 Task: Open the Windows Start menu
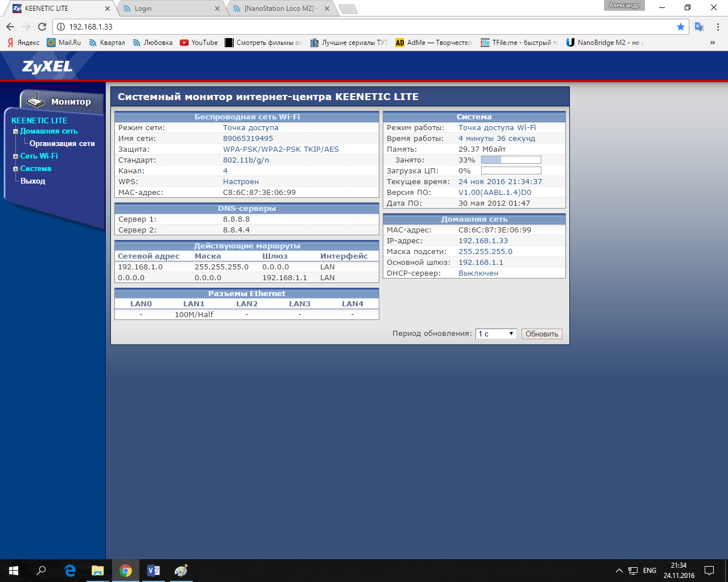click(14, 571)
